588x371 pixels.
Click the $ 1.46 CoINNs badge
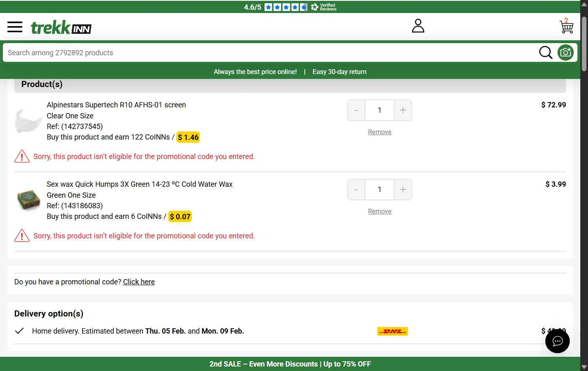pos(188,137)
